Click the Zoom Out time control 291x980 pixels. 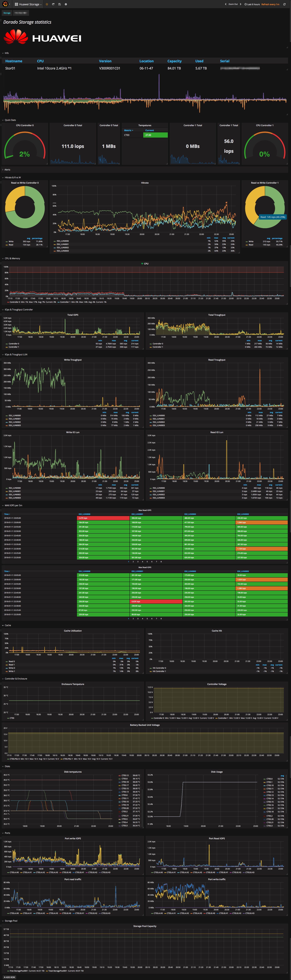tap(233, 4)
